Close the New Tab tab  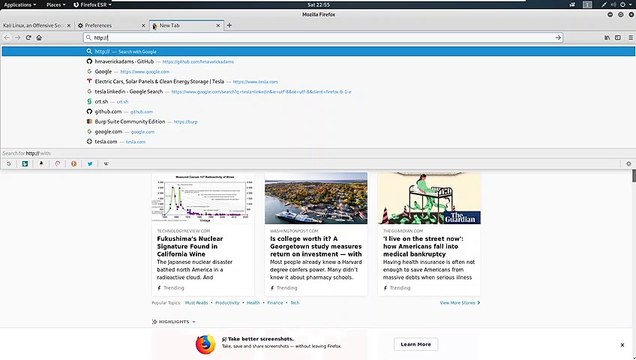click(x=218, y=26)
